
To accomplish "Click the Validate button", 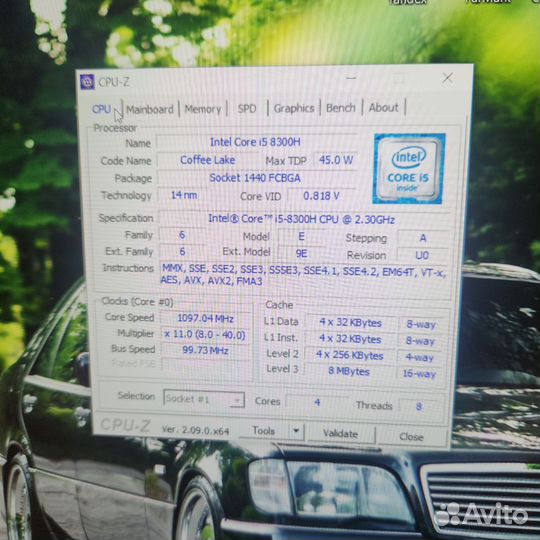I will [340, 434].
